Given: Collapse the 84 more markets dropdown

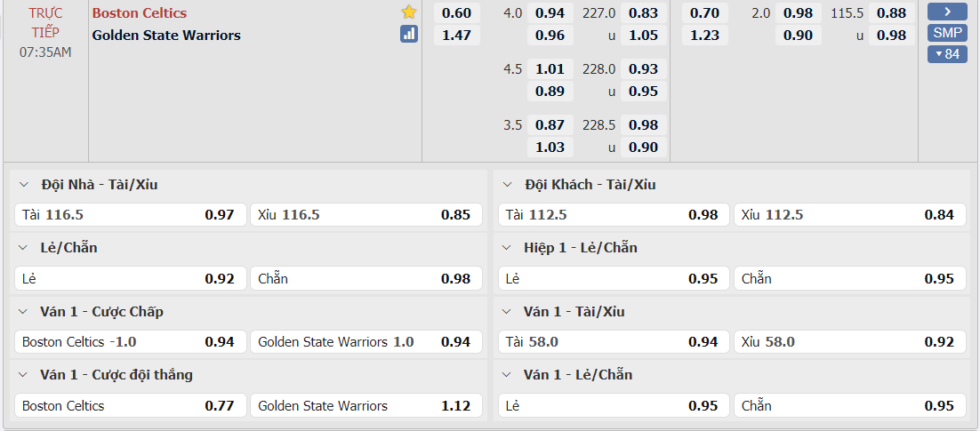Looking at the screenshot, I should click(x=947, y=54).
